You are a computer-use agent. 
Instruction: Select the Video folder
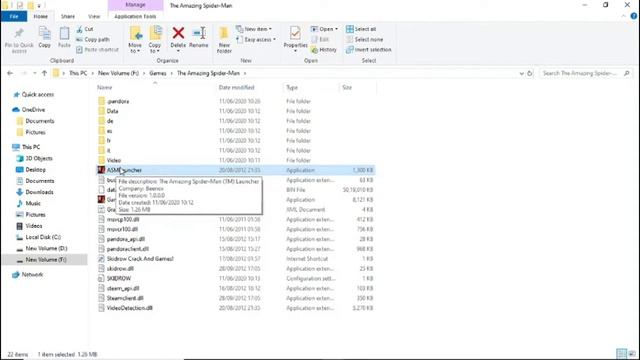coord(113,160)
